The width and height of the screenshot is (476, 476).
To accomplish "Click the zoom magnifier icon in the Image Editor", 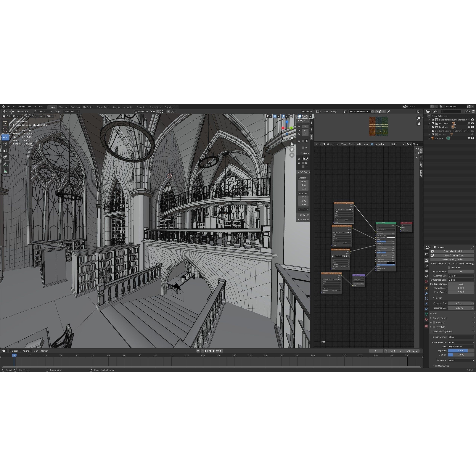I will tap(419, 118).
